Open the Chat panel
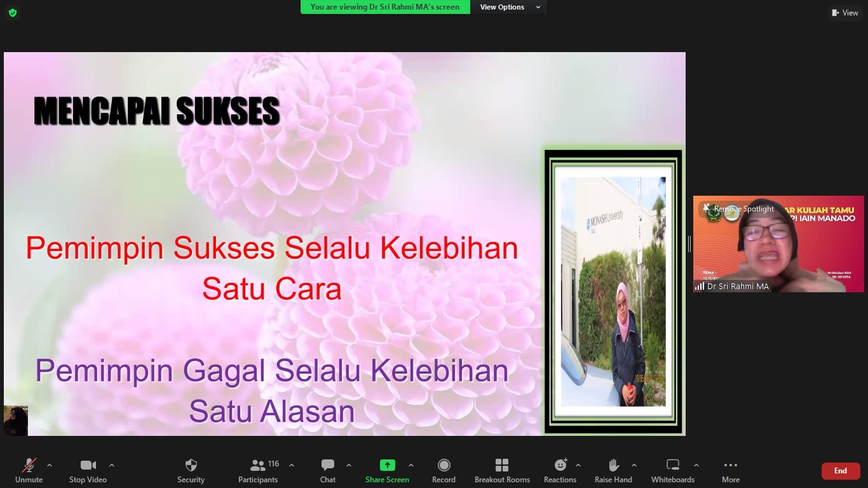This screenshot has width=868, height=488. point(328,470)
